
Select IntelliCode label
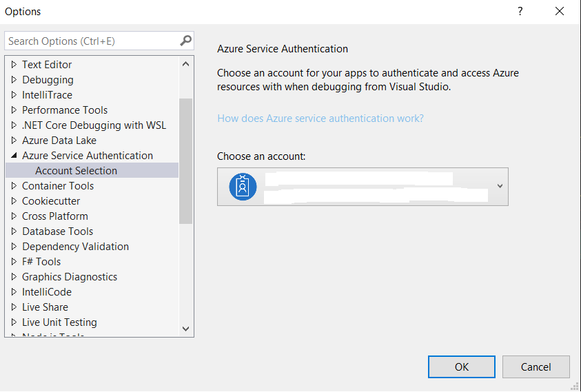47,292
